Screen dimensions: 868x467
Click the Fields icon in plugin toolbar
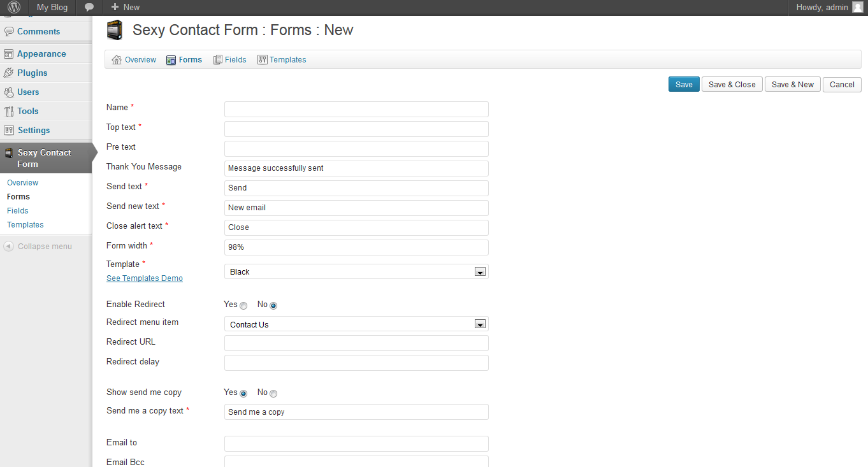tap(218, 60)
